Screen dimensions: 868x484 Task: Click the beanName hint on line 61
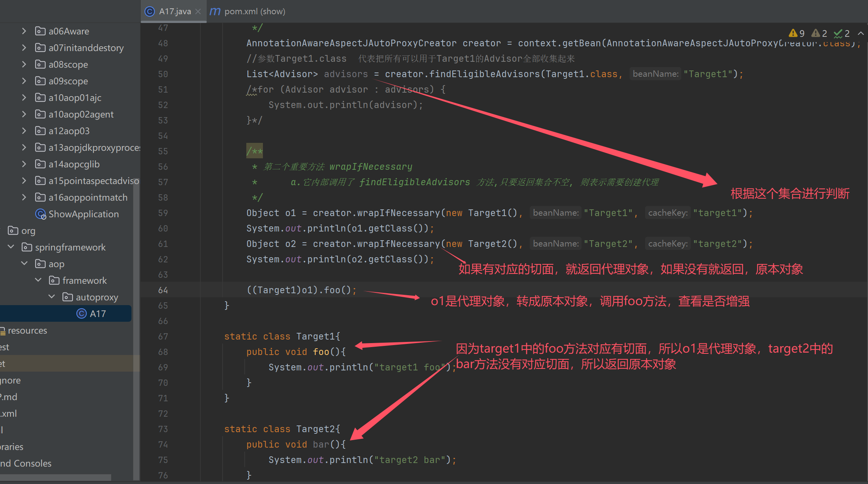coord(556,244)
